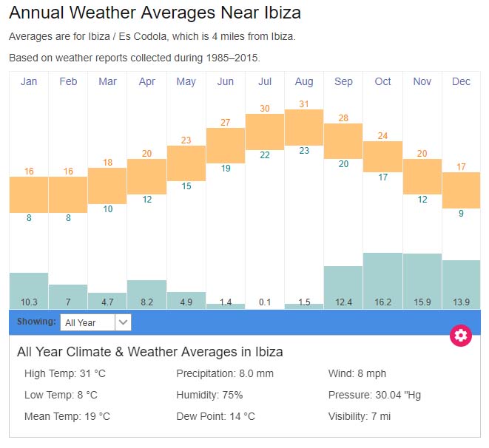Click the May orange temperature bar

pos(186,163)
